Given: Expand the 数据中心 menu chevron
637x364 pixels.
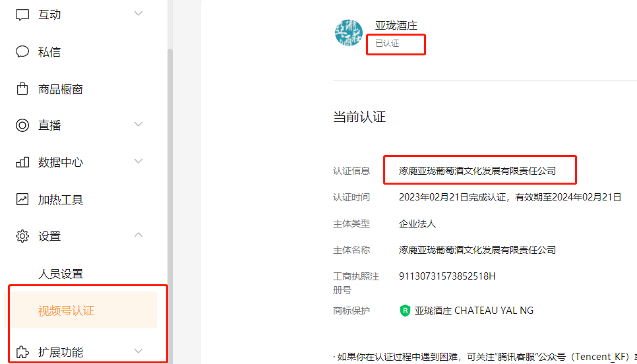Looking at the screenshot, I should click(x=138, y=161).
